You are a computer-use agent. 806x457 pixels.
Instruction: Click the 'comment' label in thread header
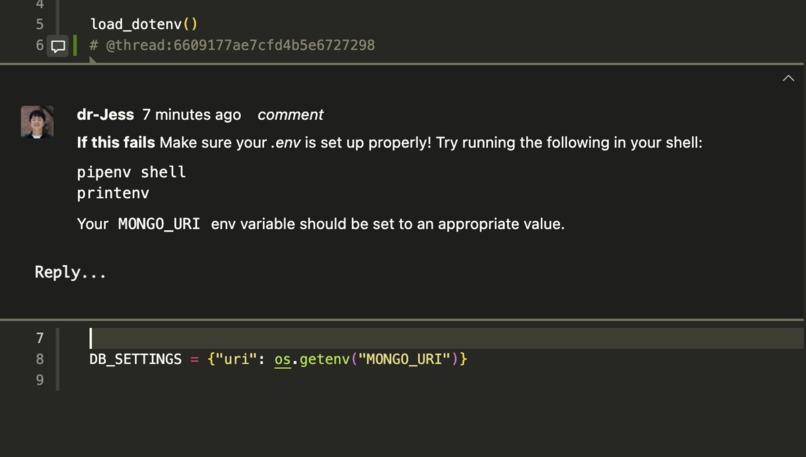pos(290,115)
